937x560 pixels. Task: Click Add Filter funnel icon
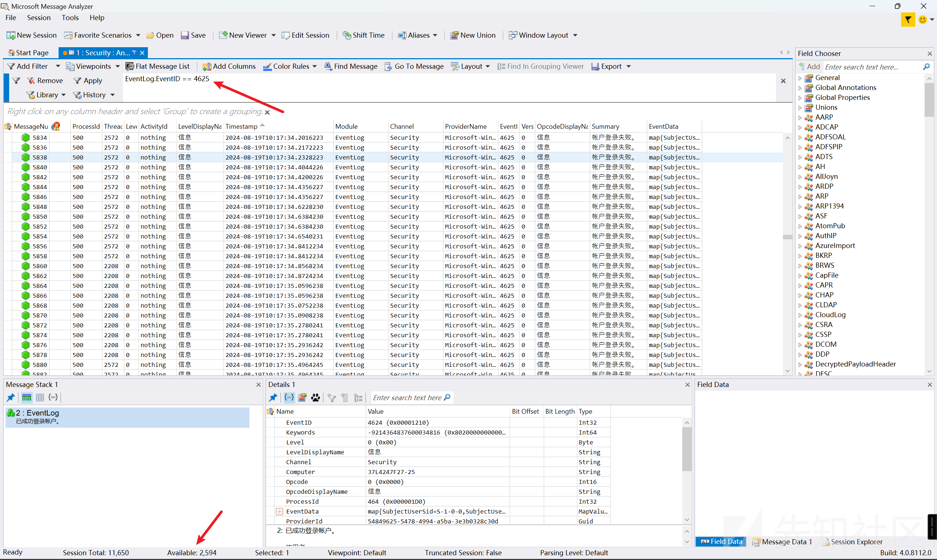(x=11, y=67)
